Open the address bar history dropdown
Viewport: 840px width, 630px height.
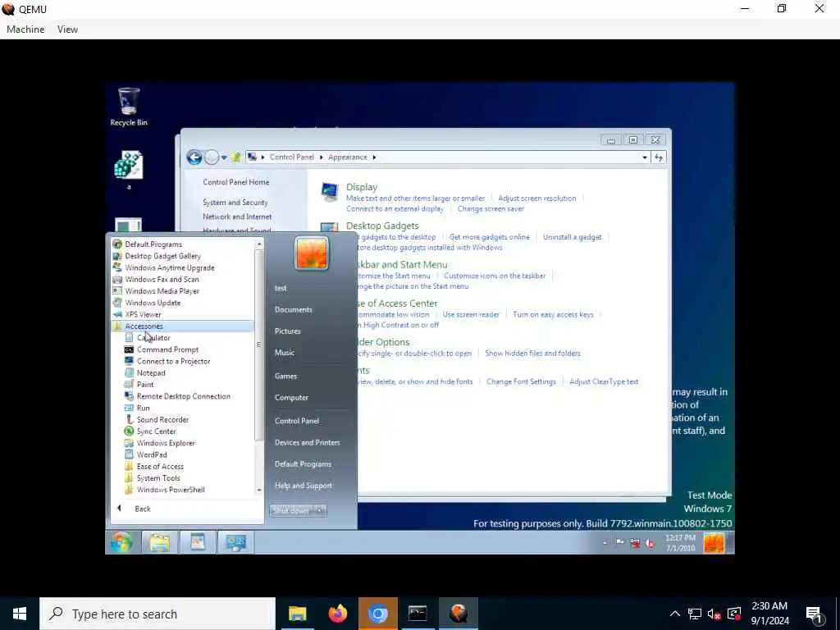point(645,157)
